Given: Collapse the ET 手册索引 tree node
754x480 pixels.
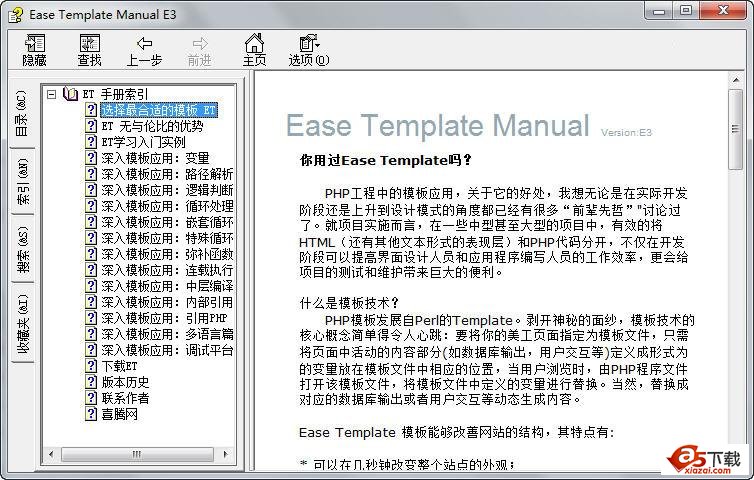Looking at the screenshot, I should (51, 94).
